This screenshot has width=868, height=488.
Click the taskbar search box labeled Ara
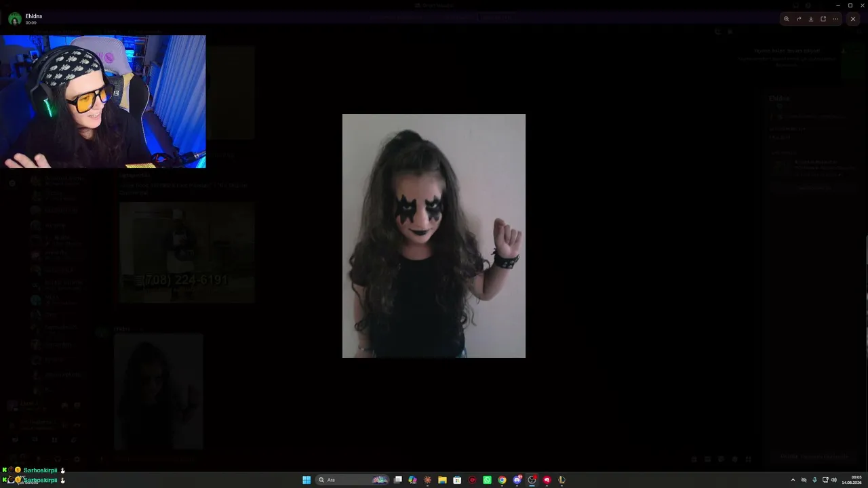[x=353, y=480]
